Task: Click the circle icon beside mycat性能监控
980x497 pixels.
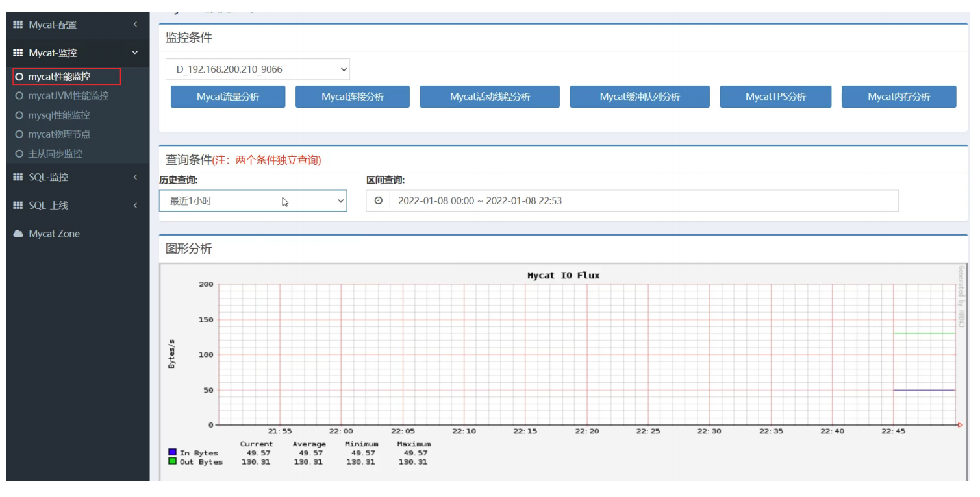Action: pyautogui.click(x=19, y=77)
